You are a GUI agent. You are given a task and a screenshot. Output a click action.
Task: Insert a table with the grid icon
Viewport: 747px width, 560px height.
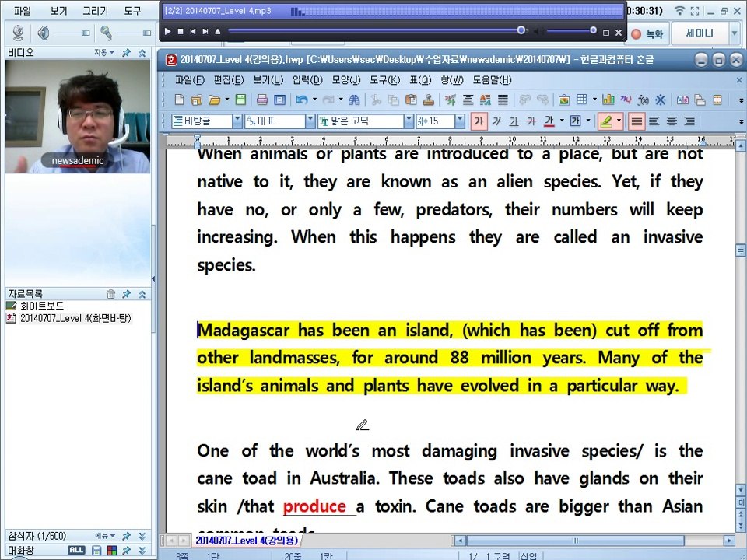click(x=582, y=100)
